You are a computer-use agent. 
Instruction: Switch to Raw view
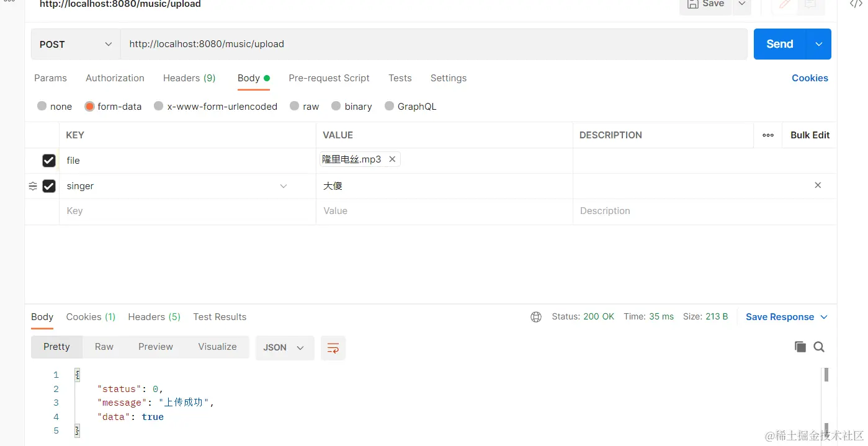coord(104,347)
